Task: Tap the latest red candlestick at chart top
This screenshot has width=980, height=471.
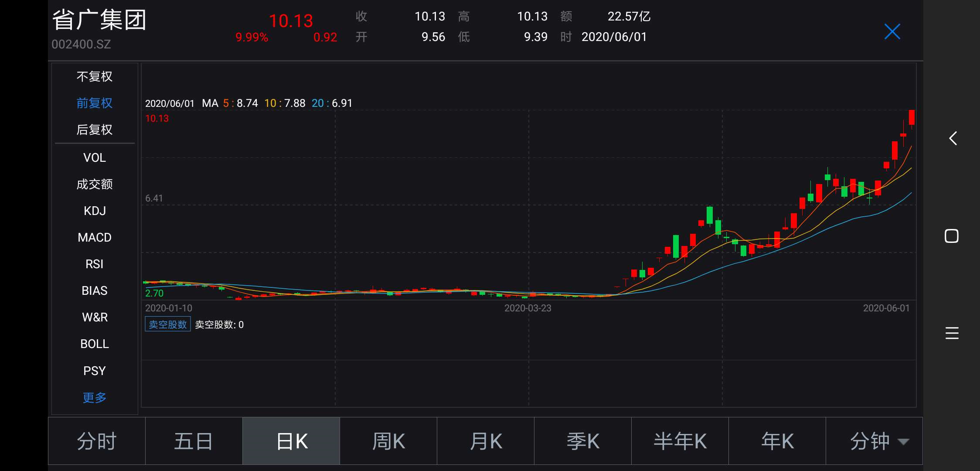Action: click(912, 118)
